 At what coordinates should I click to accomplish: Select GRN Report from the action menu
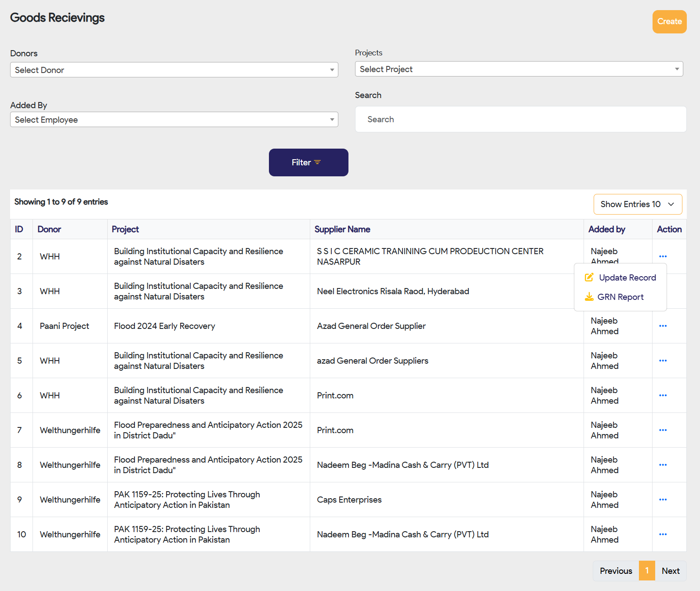620,297
